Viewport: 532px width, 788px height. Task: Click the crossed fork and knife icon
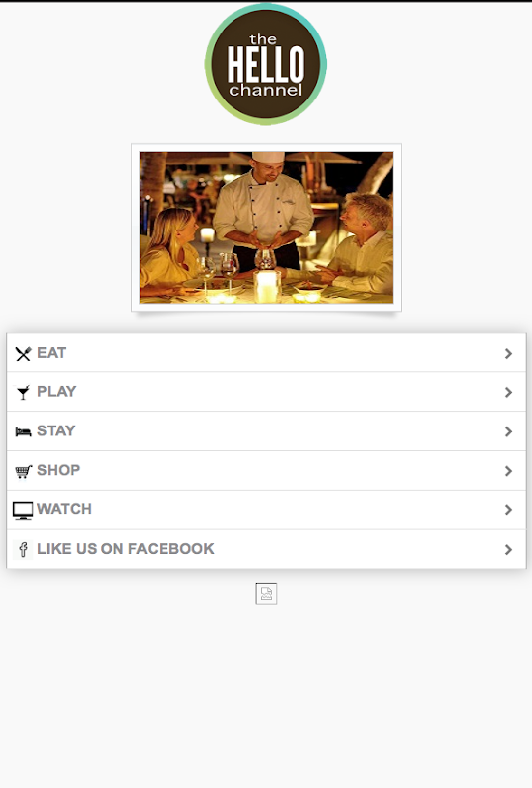[23, 354]
